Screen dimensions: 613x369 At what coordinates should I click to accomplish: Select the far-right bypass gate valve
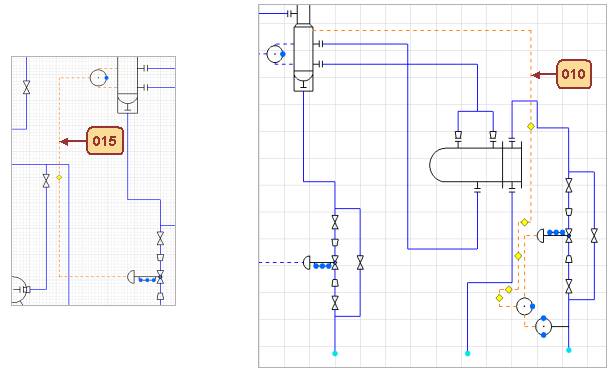pyautogui.click(x=594, y=236)
